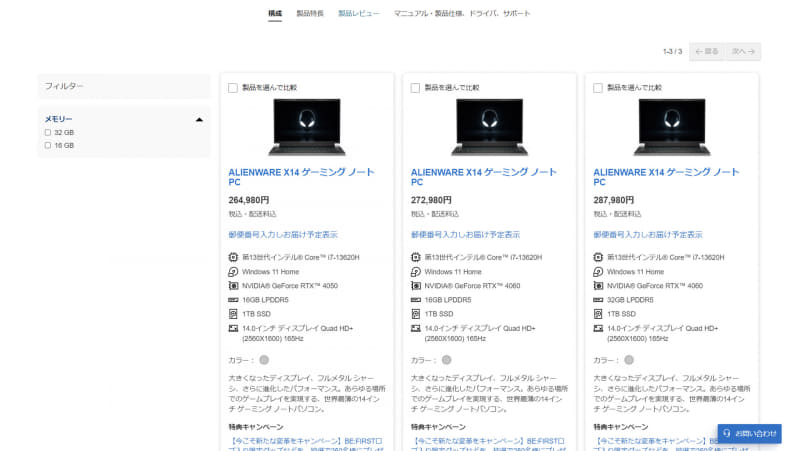The width and height of the screenshot is (800, 451).
Task: Click the processor icon on the 264,980円 card
Action: (x=233, y=257)
